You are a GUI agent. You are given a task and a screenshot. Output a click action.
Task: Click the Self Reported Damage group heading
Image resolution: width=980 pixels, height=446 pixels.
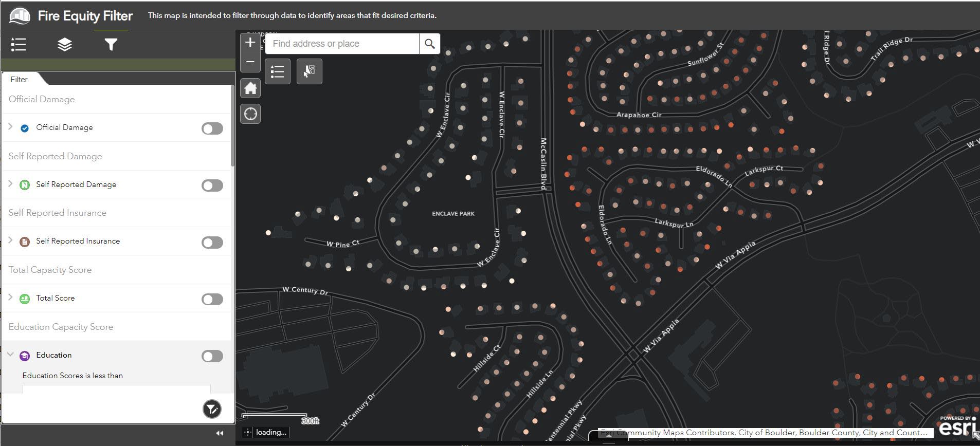tap(55, 156)
